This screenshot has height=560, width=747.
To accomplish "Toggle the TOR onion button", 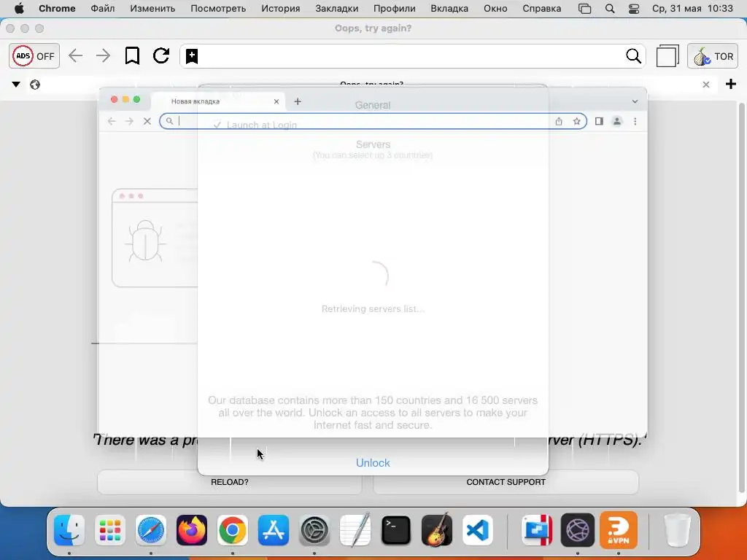I will [x=713, y=56].
